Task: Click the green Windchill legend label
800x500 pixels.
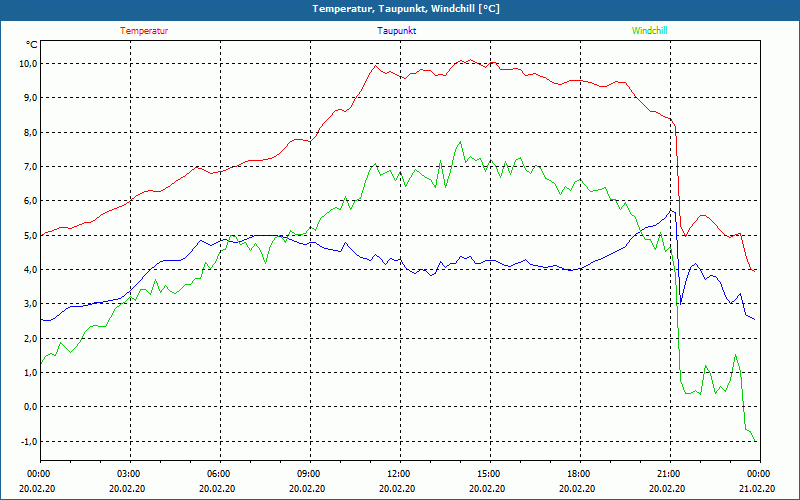Action: (x=649, y=31)
